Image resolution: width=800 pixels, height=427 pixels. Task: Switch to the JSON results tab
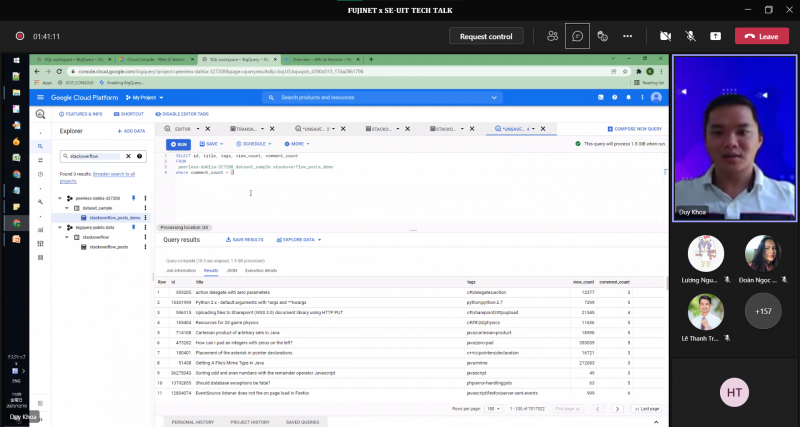pos(231,270)
